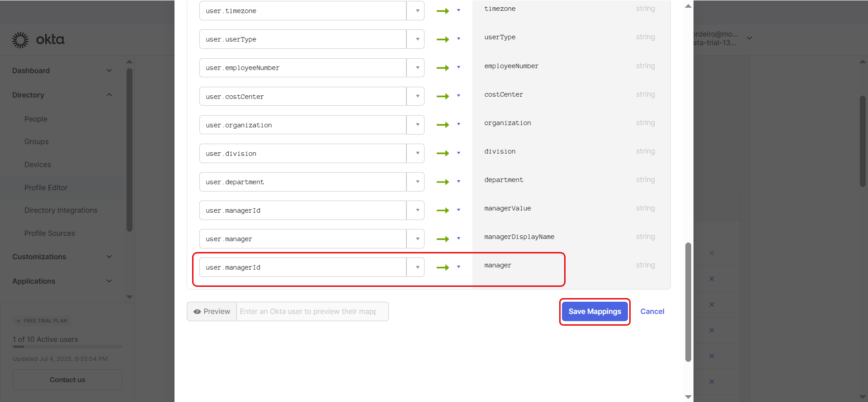Click the green mapping arrow for userType

tap(443, 39)
